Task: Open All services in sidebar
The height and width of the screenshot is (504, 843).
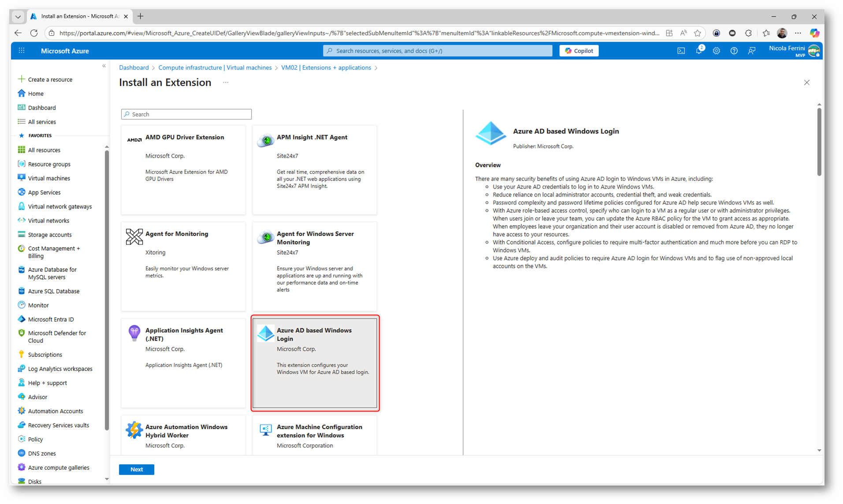Action: click(x=42, y=122)
